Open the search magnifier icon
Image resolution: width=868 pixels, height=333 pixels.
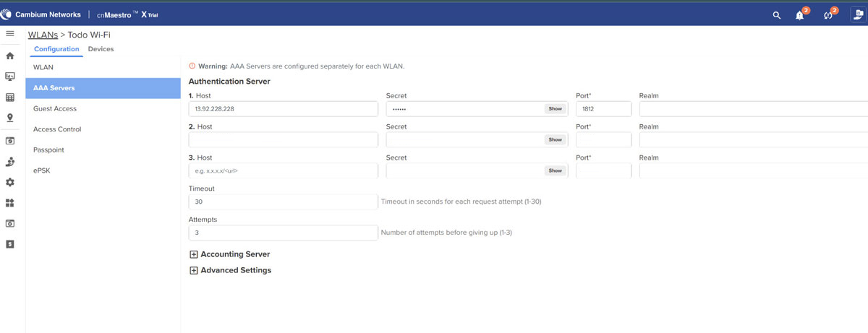tap(777, 15)
